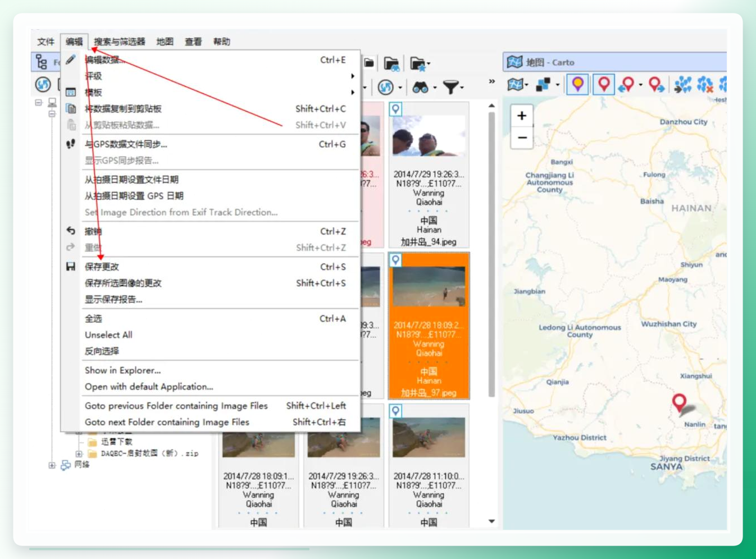The height and width of the screenshot is (559, 756).
Task: Select Unselect All menu entry
Action: [211, 335]
